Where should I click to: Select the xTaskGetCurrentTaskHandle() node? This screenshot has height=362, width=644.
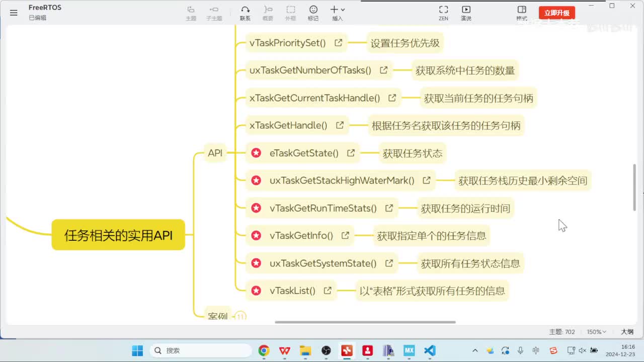click(323, 98)
